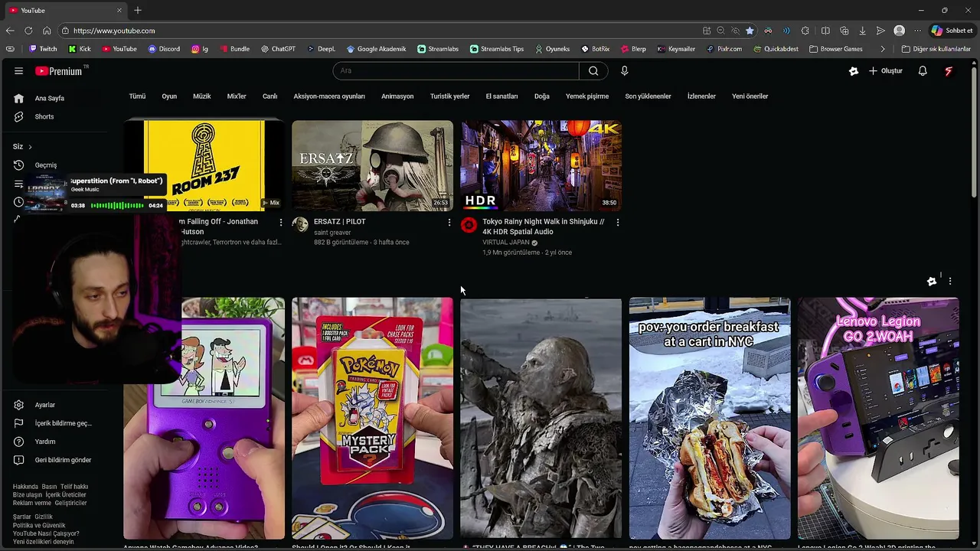Open the Twitch bookmark

(x=43, y=49)
